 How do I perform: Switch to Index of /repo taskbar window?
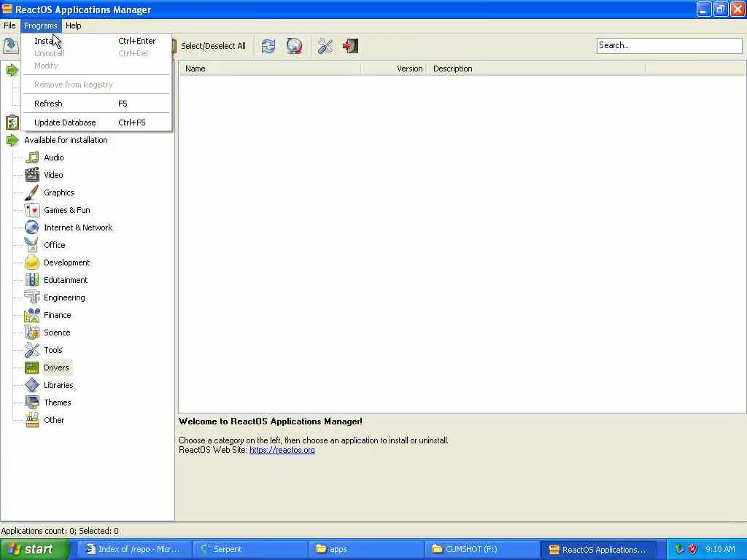[134, 550]
